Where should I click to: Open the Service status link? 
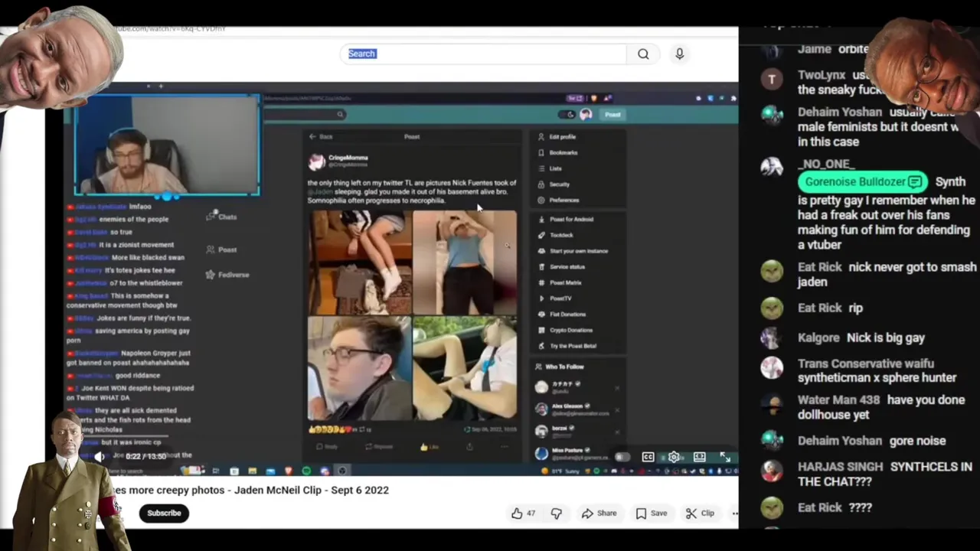(561, 267)
